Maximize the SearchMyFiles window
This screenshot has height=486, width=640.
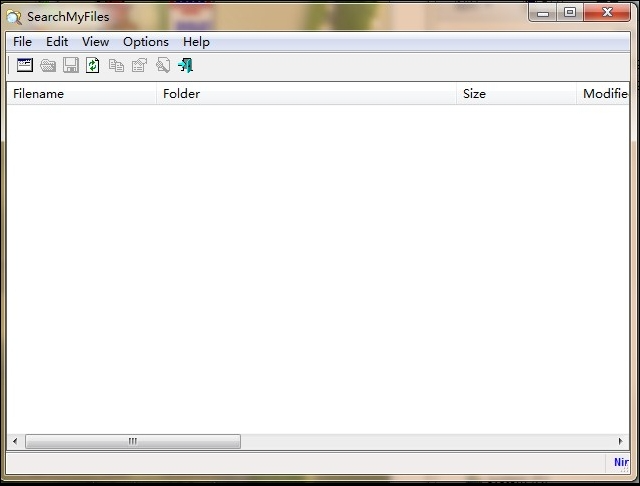tap(570, 13)
